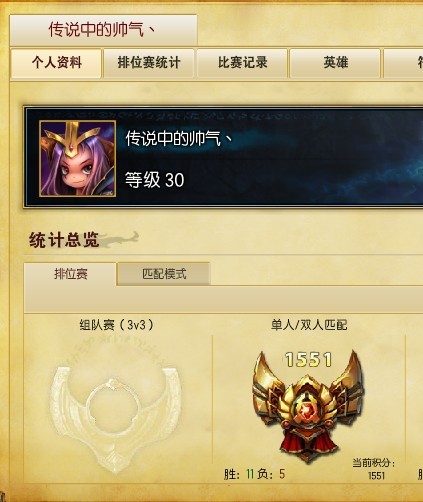The width and height of the screenshot is (423, 502).
Task: Click the 1551 rating number on emblem
Action: (x=308, y=360)
